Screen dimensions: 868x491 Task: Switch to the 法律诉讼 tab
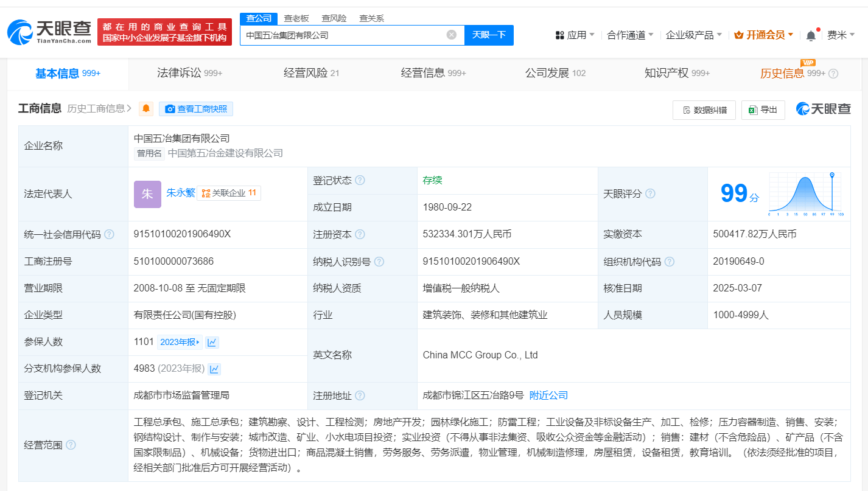tap(190, 74)
